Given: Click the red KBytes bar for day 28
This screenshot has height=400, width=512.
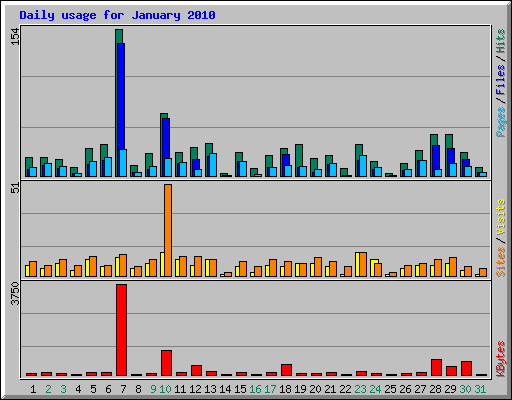Looking at the screenshot, I should coord(436,367).
